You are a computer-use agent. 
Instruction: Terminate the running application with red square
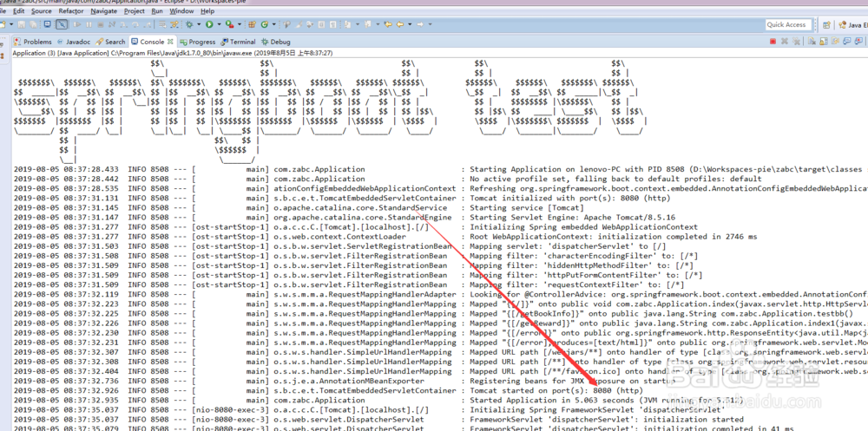(x=773, y=42)
